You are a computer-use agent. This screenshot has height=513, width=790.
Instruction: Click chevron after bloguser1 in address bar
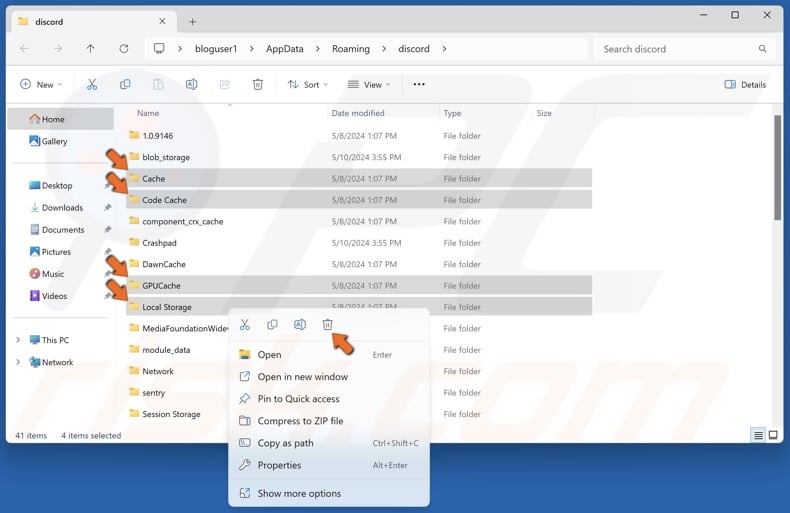point(251,49)
